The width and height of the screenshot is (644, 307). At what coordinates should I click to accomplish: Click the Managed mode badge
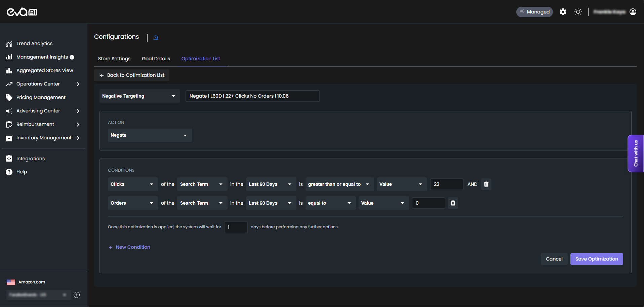tap(534, 12)
